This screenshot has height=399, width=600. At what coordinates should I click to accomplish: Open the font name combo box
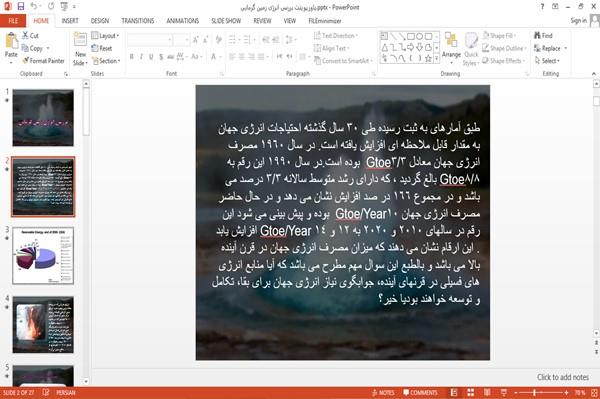pyautogui.click(x=149, y=40)
